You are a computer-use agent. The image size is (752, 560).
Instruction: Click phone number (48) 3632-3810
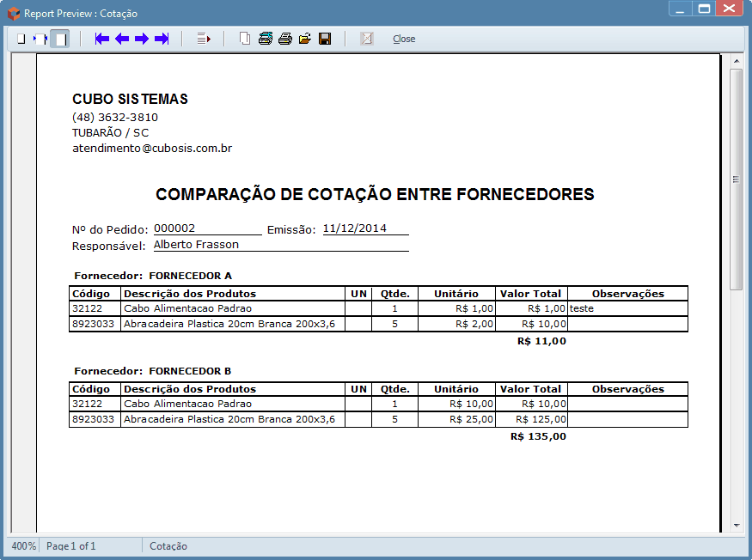pos(115,117)
